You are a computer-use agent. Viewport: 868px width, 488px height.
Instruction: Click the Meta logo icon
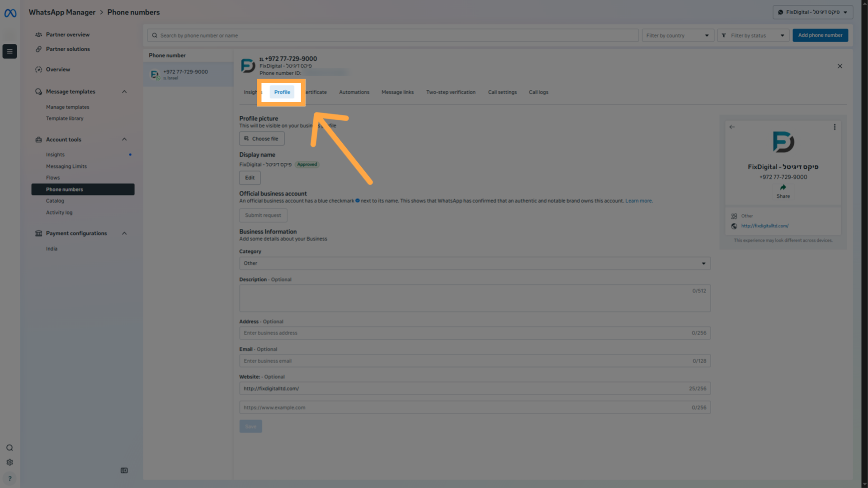pyautogui.click(x=10, y=13)
